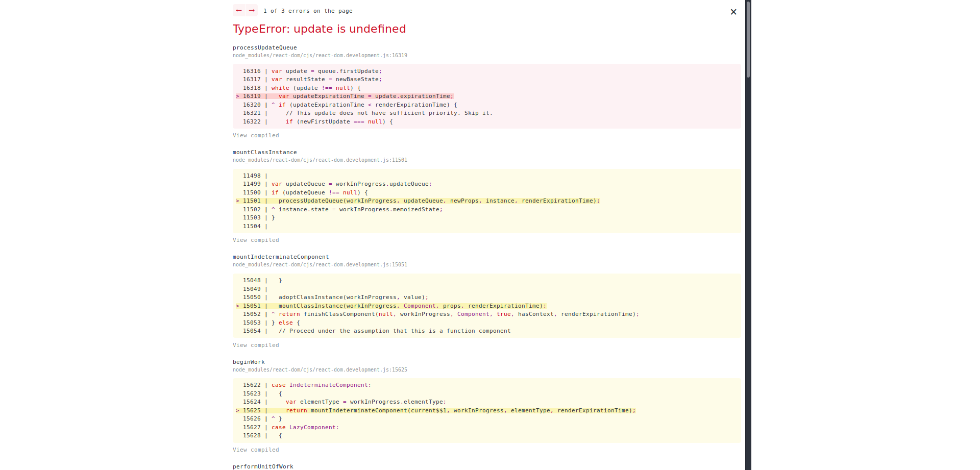Image resolution: width=980 pixels, height=470 pixels.
Task: Click highlighted line 11501 processUpdateQueue call
Action: (x=418, y=201)
